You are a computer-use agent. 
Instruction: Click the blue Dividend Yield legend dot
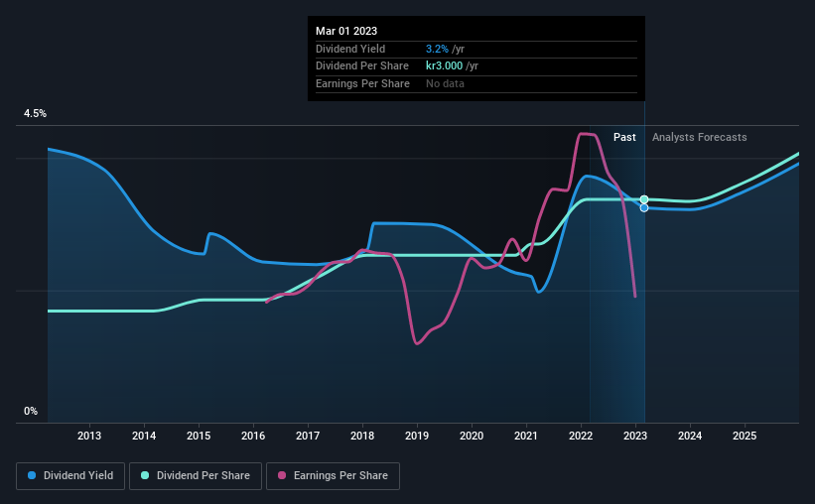click(32, 475)
